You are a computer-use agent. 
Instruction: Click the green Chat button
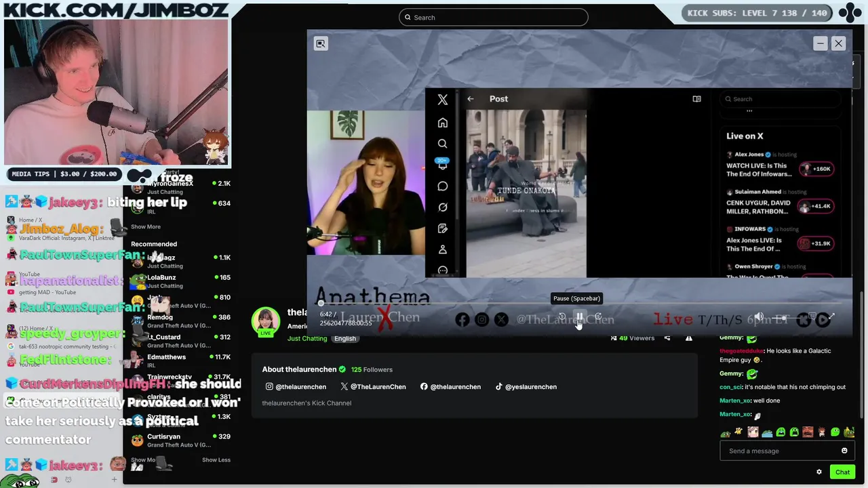[842, 472]
